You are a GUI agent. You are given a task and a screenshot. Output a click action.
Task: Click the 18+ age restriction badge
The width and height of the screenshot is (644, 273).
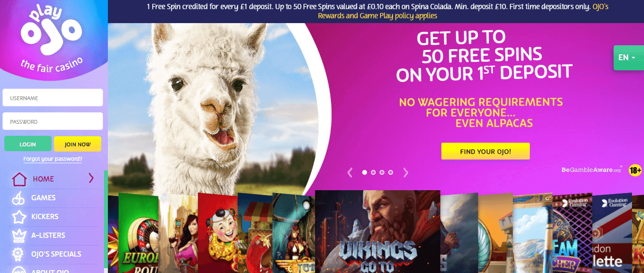point(635,170)
